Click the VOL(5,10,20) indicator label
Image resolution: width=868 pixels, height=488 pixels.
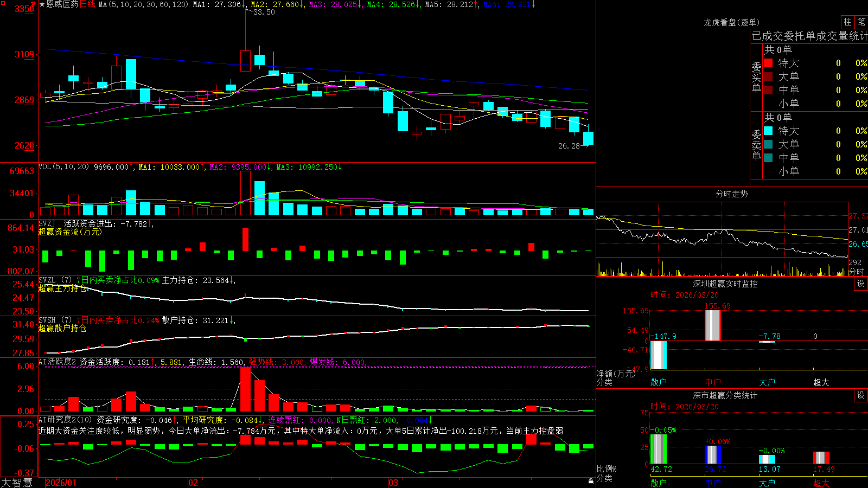[x=64, y=167]
